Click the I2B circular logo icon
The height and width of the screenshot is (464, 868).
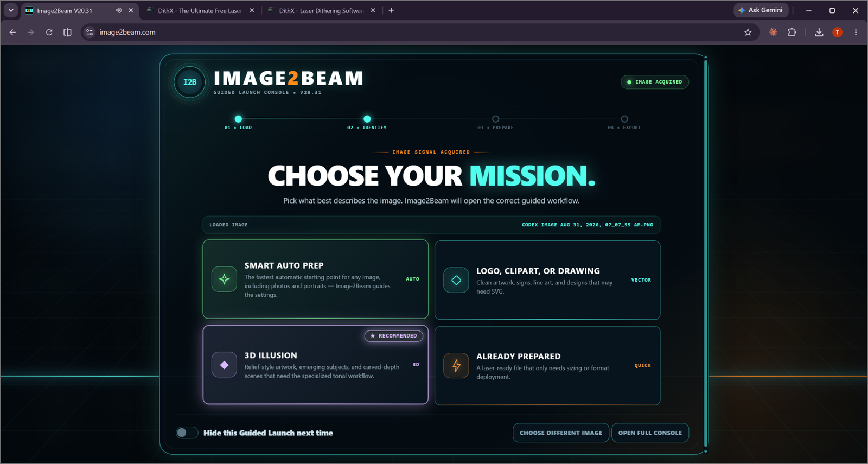click(189, 82)
